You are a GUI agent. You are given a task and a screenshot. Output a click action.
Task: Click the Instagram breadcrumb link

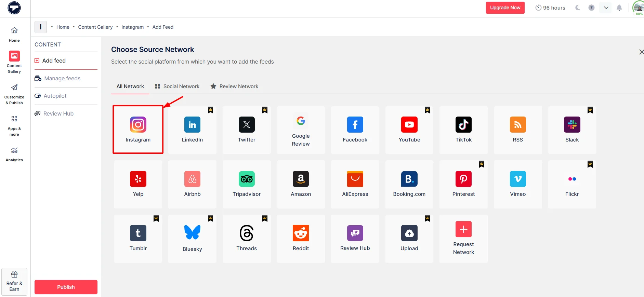coord(133,27)
